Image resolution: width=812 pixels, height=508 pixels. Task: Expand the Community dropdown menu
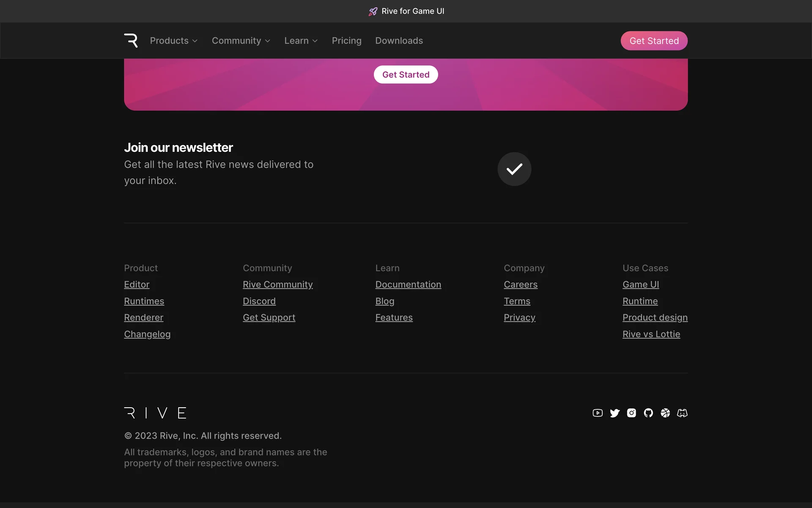pos(241,41)
